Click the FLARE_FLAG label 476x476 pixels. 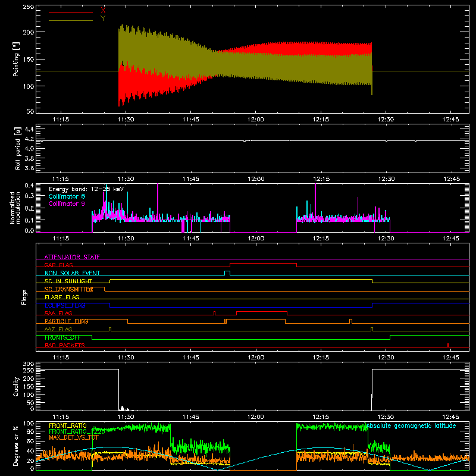click(x=62, y=297)
